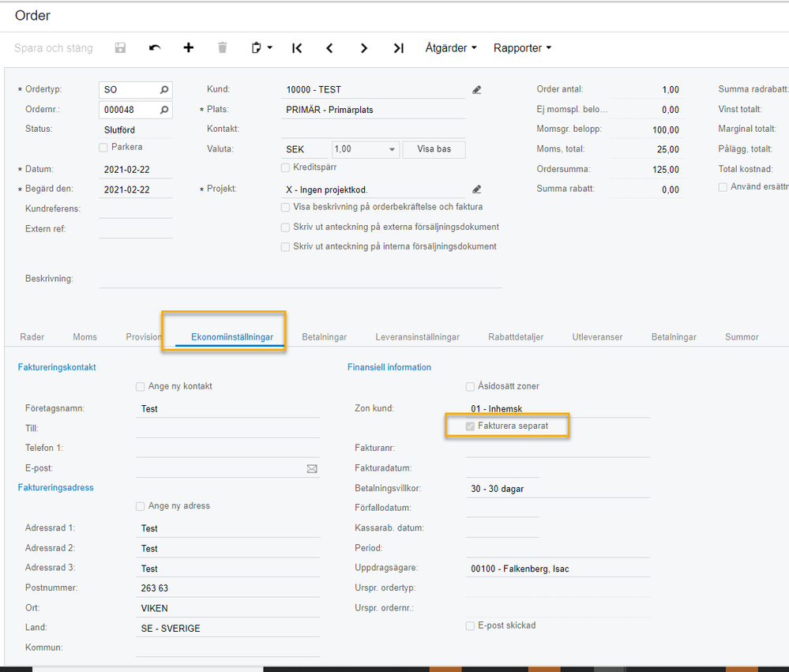Click the Kundreferens field
Image resolution: width=789 pixels, height=672 pixels.
[x=135, y=209]
